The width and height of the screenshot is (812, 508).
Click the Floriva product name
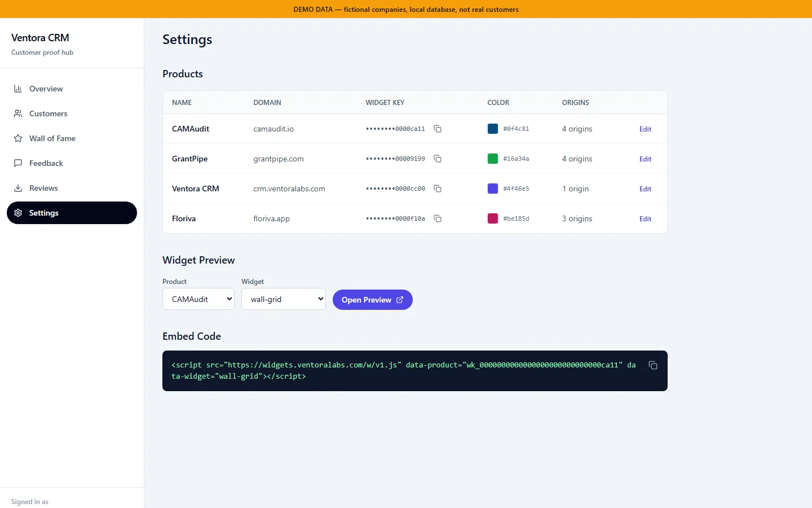(x=184, y=218)
